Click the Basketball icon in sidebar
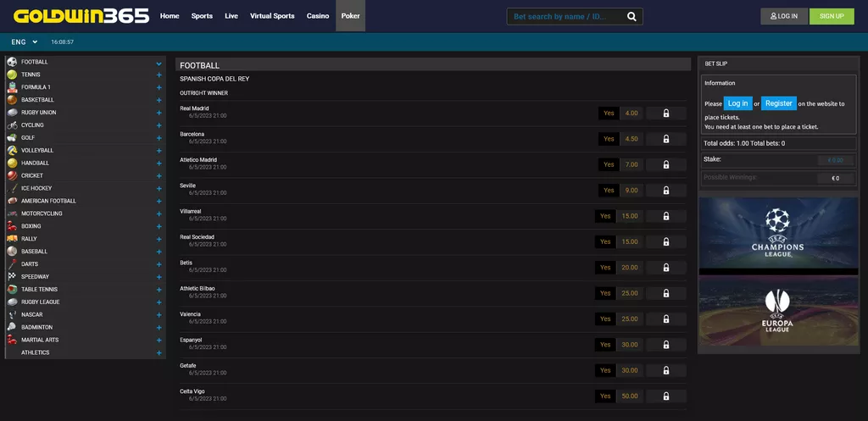This screenshot has width=868, height=421. (12, 100)
